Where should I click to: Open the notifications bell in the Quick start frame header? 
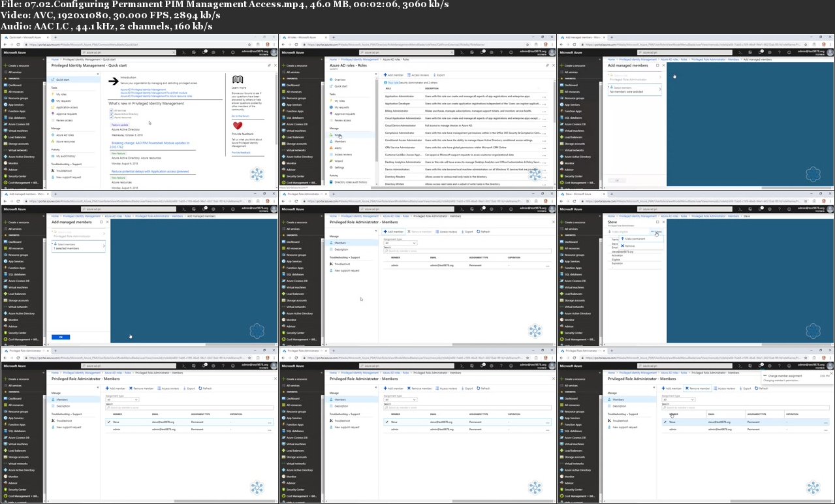(x=205, y=52)
